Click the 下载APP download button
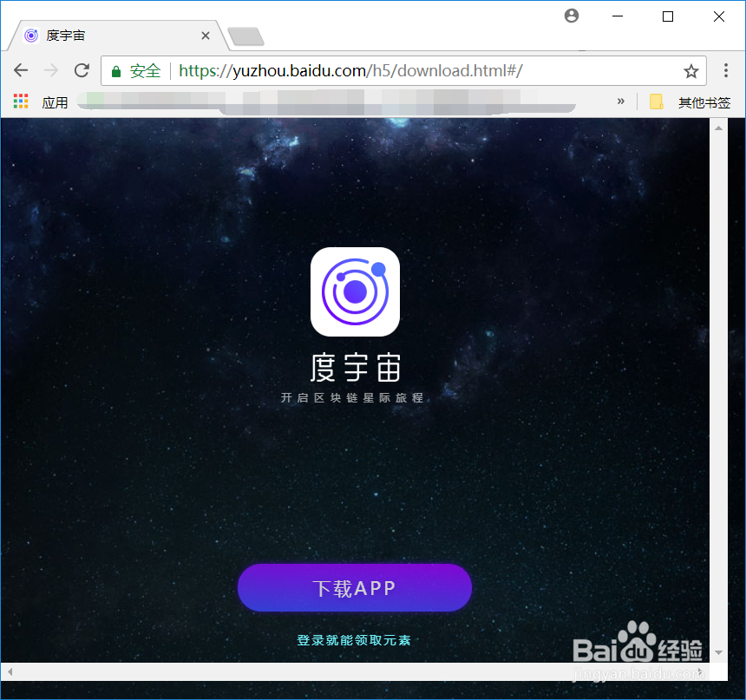This screenshot has width=746, height=700. [355, 587]
